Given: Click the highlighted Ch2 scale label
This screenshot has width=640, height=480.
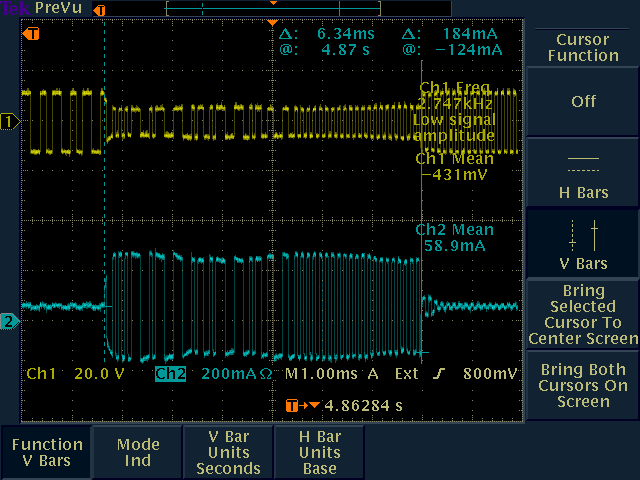Looking at the screenshot, I should click(x=171, y=374).
